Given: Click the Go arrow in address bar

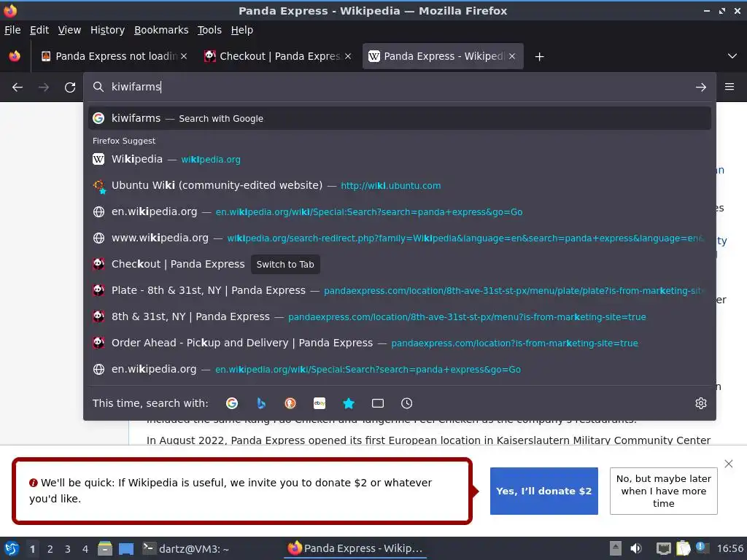Looking at the screenshot, I should tap(700, 87).
